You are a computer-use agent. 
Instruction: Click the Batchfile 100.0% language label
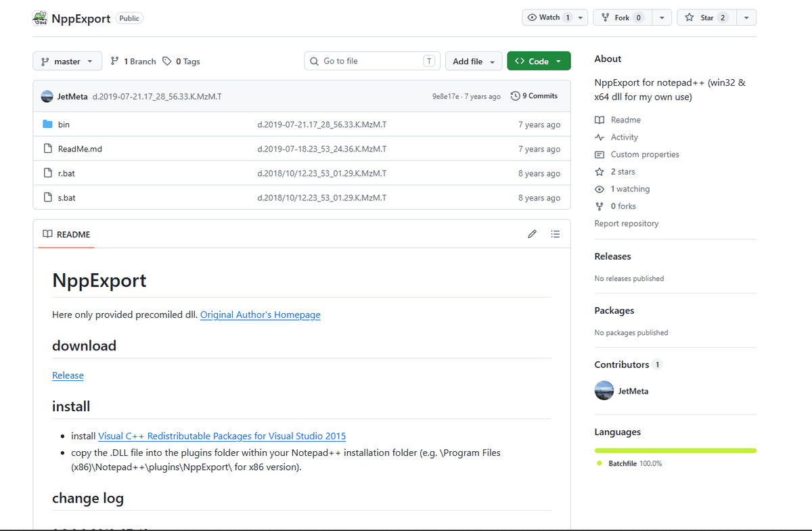click(635, 463)
